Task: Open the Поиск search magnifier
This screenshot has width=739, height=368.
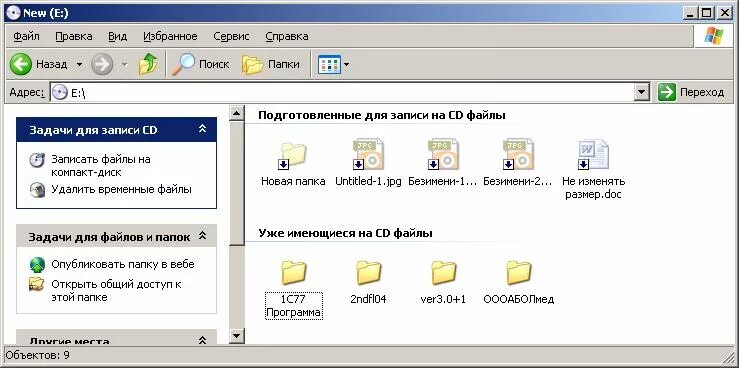Action: 183,64
